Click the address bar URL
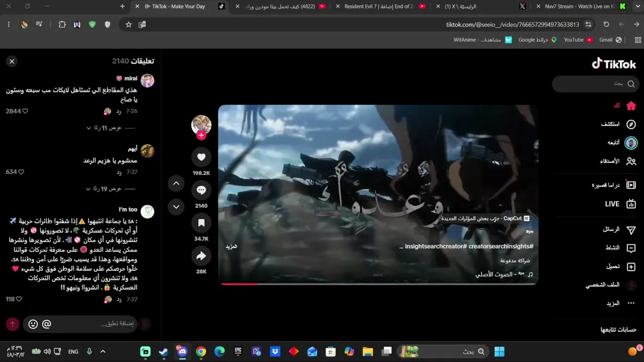Screen dimensions: 644x362 click(x=513, y=25)
